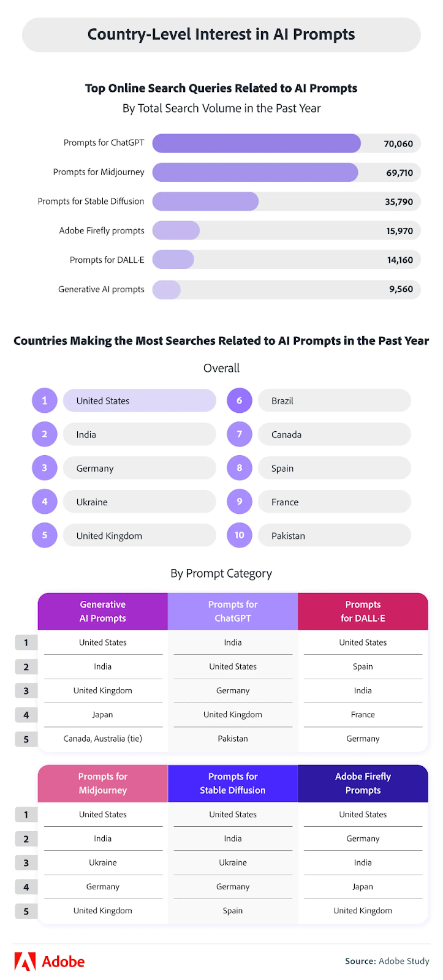Select the Generative AI Prompts column header
Screen dimensions: 443x980
tap(103, 611)
